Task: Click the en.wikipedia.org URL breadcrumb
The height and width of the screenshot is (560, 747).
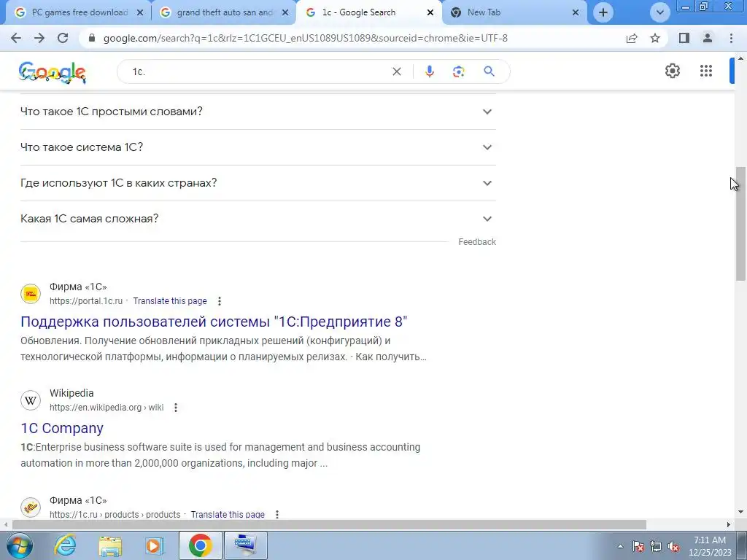Action: 107,408
